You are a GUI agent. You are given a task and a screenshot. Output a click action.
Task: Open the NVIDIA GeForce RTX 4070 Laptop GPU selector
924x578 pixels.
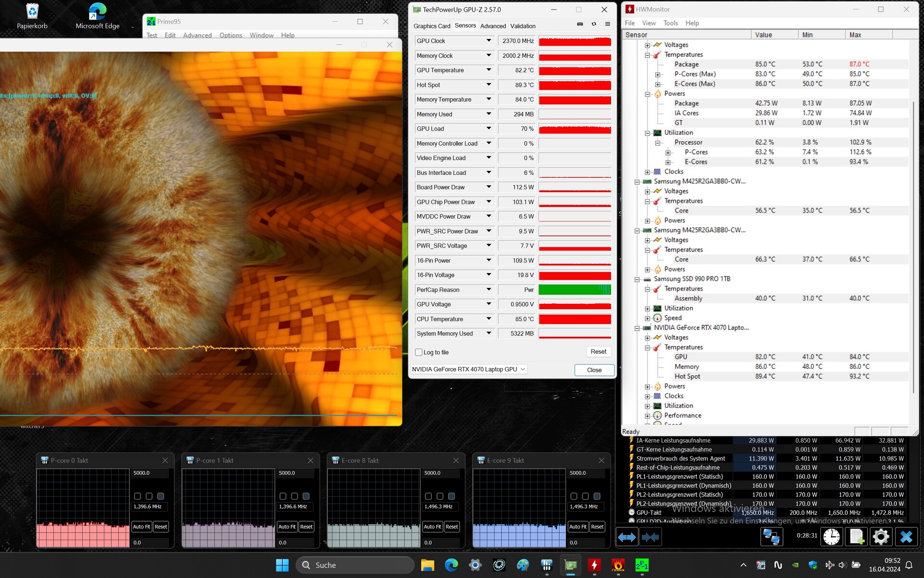coord(469,369)
